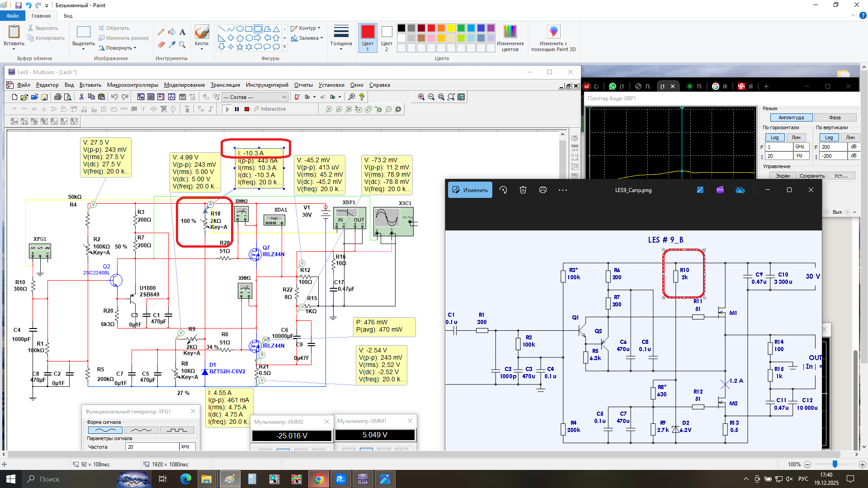
Task: Switch to the Вид tab in Paint
Action: coord(68,16)
